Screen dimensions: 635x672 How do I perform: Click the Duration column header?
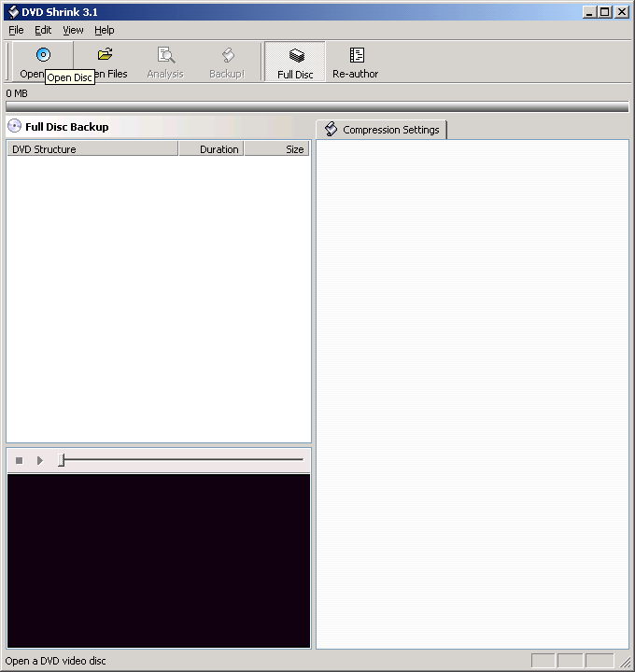(211, 149)
